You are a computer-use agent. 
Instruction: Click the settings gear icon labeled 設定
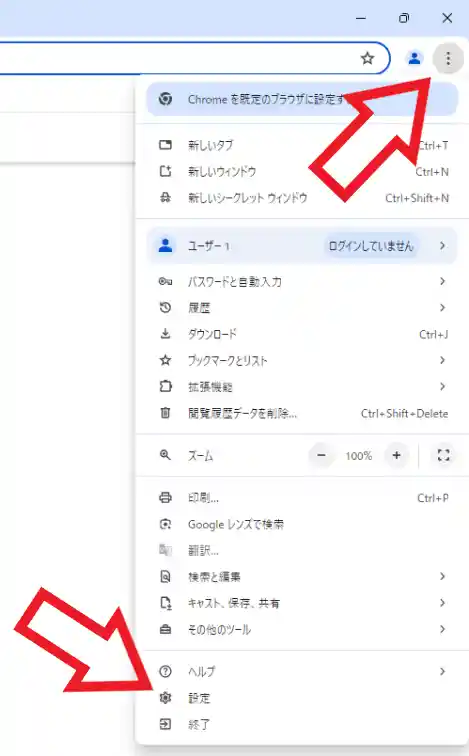coord(165,697)
